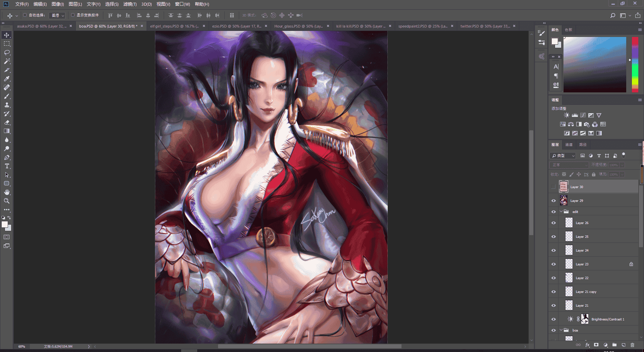Add a Brightness/Contrast adjustment from Adjustments panel
The image size is (644, 352).
567,115
